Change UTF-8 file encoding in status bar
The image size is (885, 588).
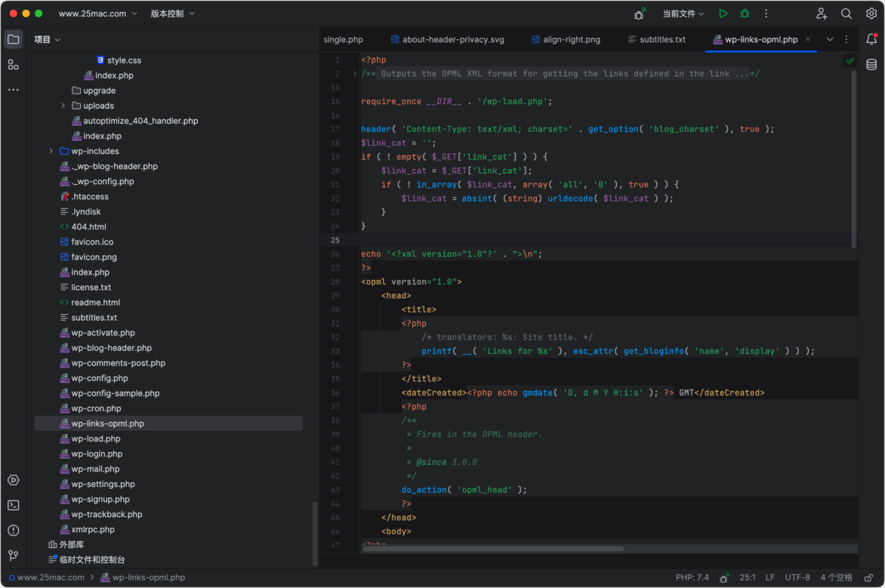tap(797, 578)
